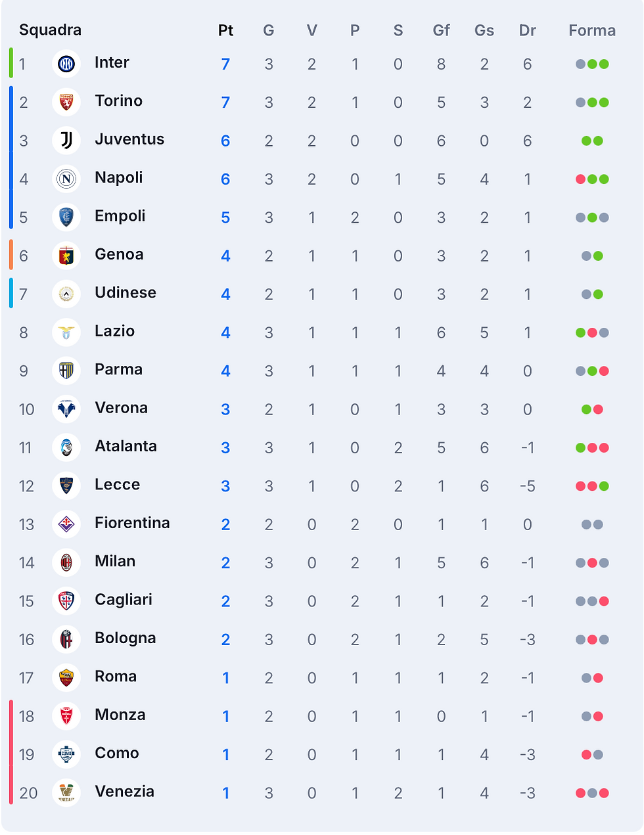
Task: Sort standings by Gf column header
Action: point(441,30)
